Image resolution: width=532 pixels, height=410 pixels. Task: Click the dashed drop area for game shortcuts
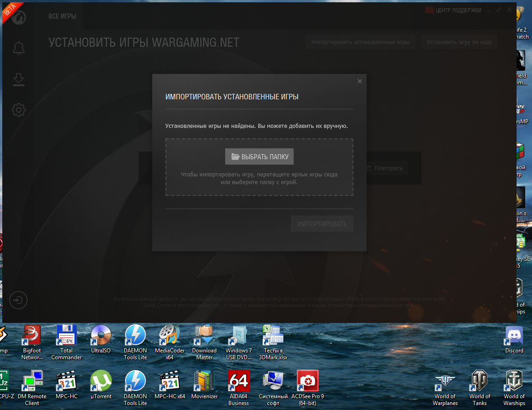[260, 167]
